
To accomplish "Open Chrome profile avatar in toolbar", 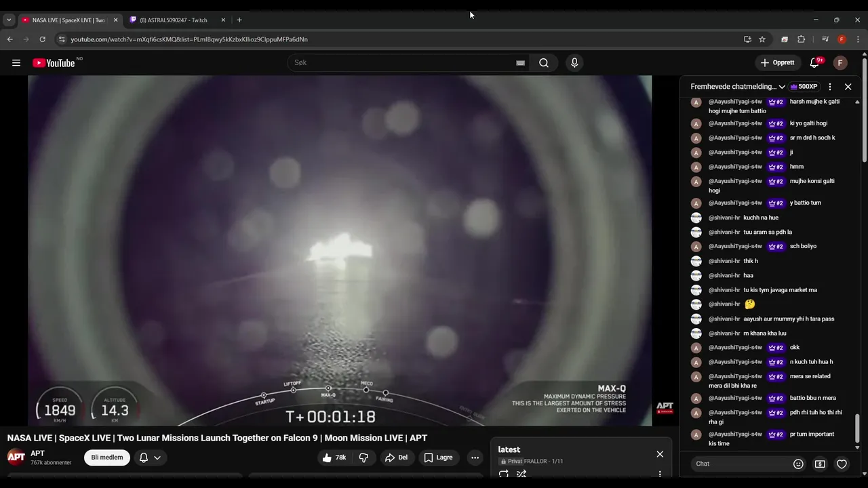I will point(842,39).
